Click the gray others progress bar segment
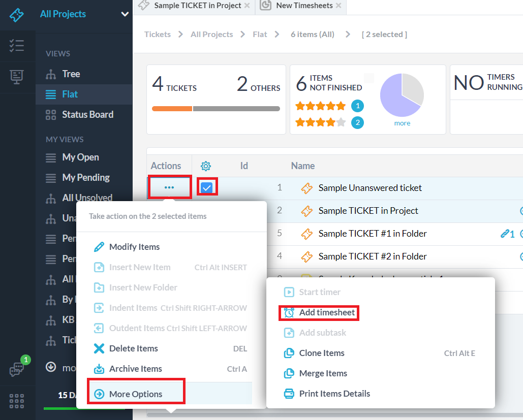Screen dimensions: 523x420 tap(236, 109)
